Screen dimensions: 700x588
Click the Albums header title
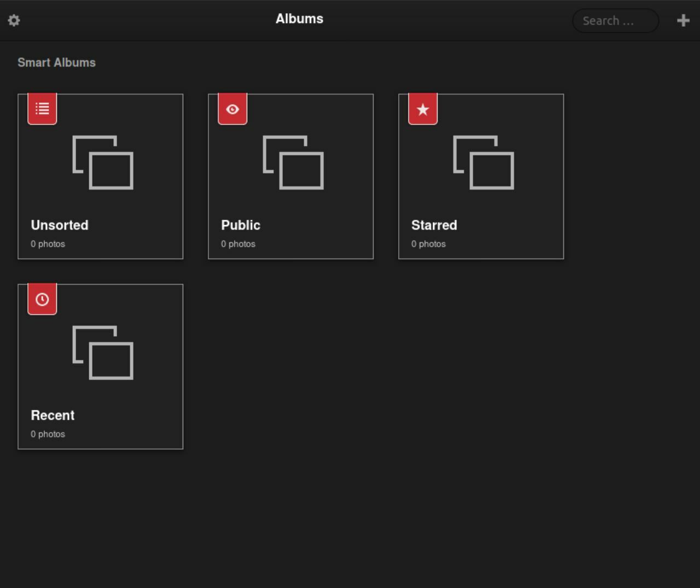click(299, 19)
